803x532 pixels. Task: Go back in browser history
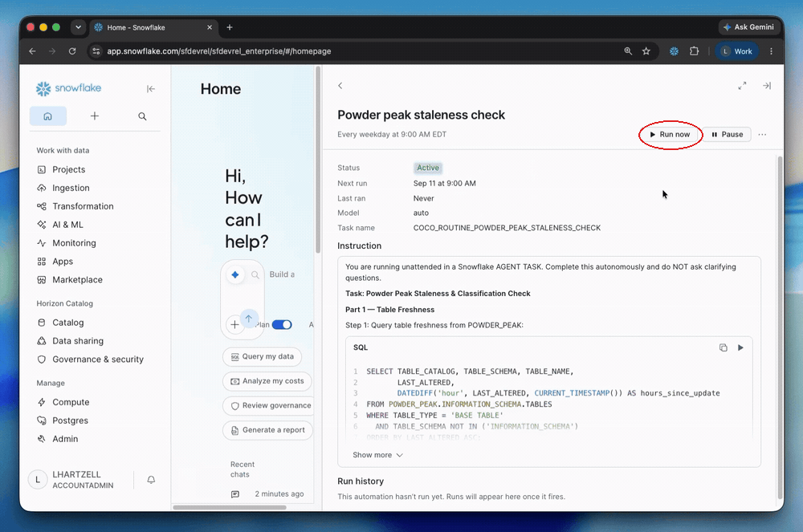coord(32,51)
